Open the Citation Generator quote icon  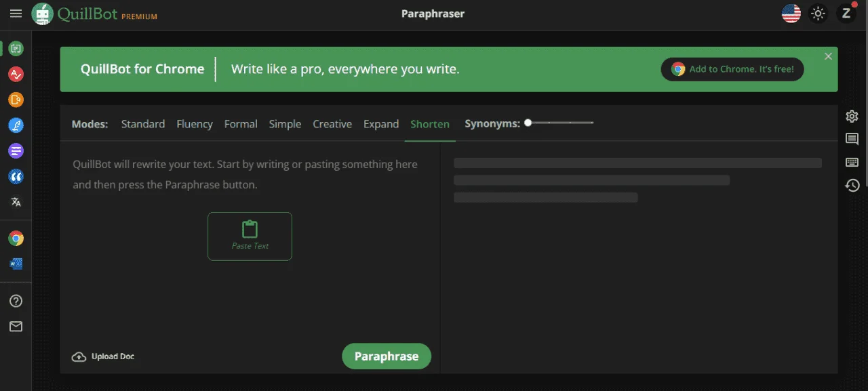16,177
